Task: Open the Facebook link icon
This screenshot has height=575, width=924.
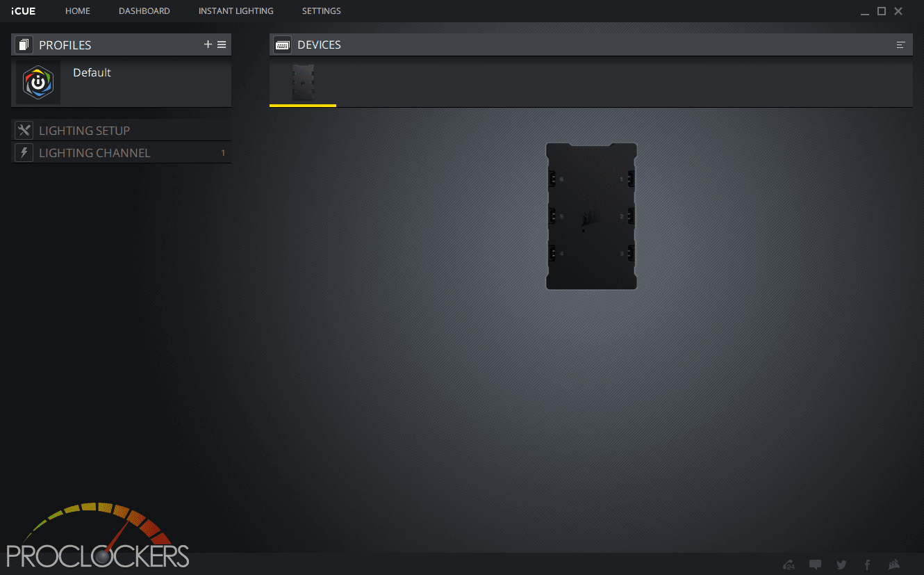Action: [x=867, y=565]
